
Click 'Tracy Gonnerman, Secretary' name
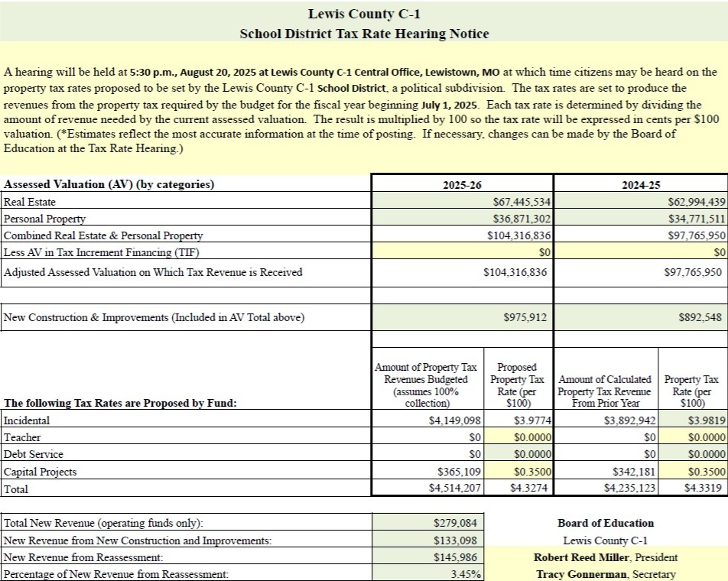[x=606, y=574]
